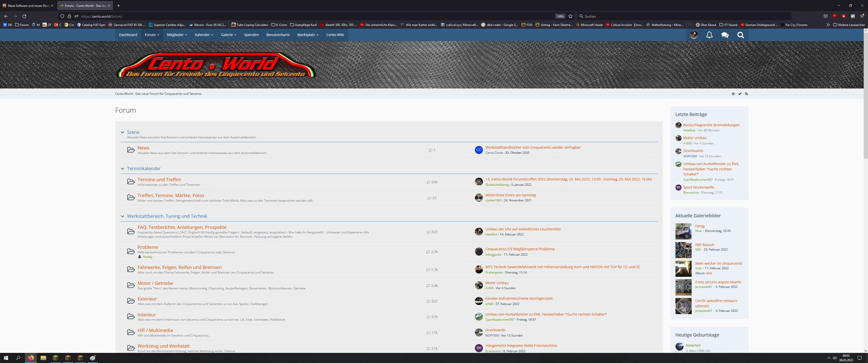
Task: Collapse Werkstattbereich, Tuning und Technik category
Action: click(x=123, y=217)
